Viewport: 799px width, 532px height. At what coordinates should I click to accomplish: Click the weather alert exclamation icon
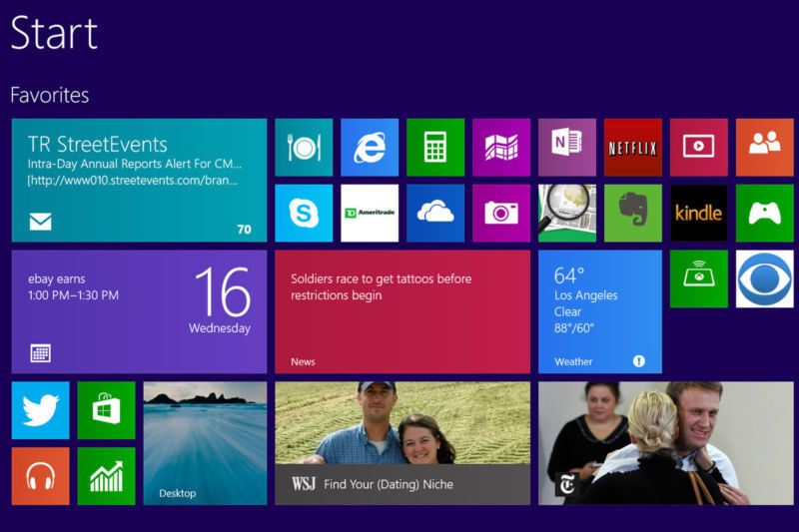click(639, 361)
